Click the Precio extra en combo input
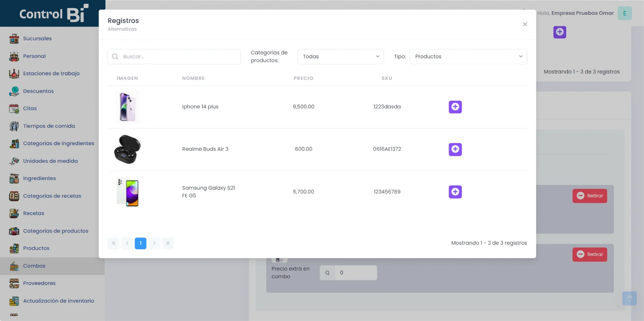This screenshot has height=321, width=644. pos(356,273)
